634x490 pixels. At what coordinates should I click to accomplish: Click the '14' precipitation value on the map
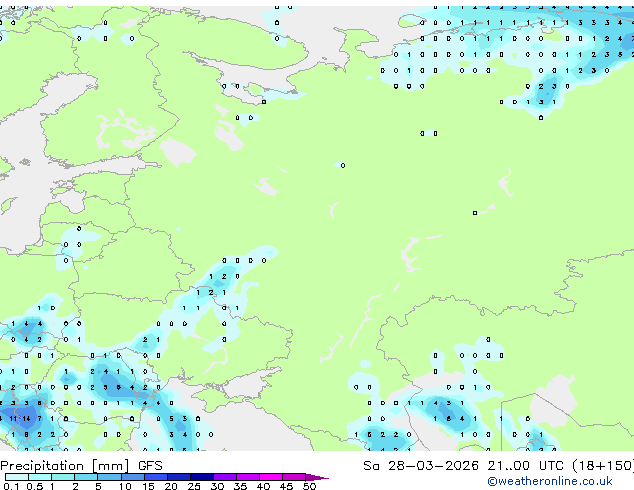coord(26,418)
